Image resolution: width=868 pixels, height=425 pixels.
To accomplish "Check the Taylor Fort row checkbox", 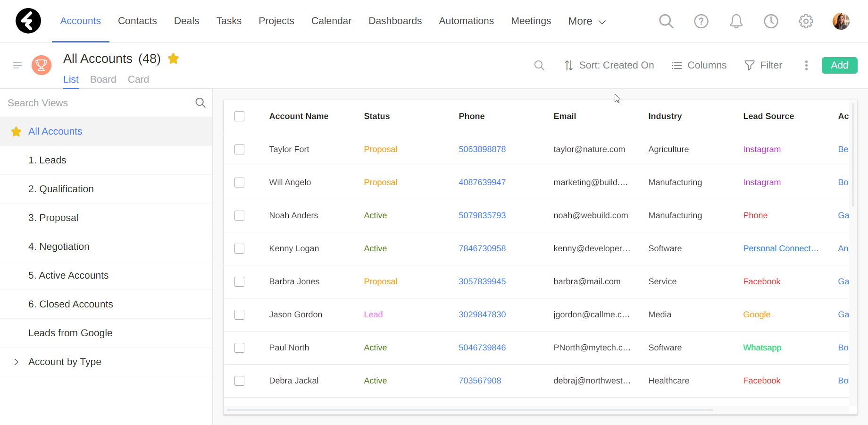I will [240, 149].
